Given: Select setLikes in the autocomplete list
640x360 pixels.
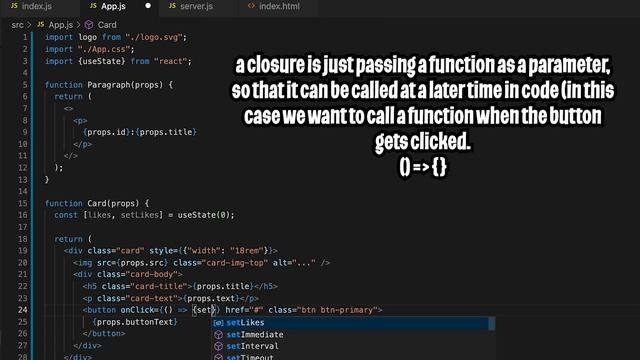Looking at the screenshot, I should (353, 322).
